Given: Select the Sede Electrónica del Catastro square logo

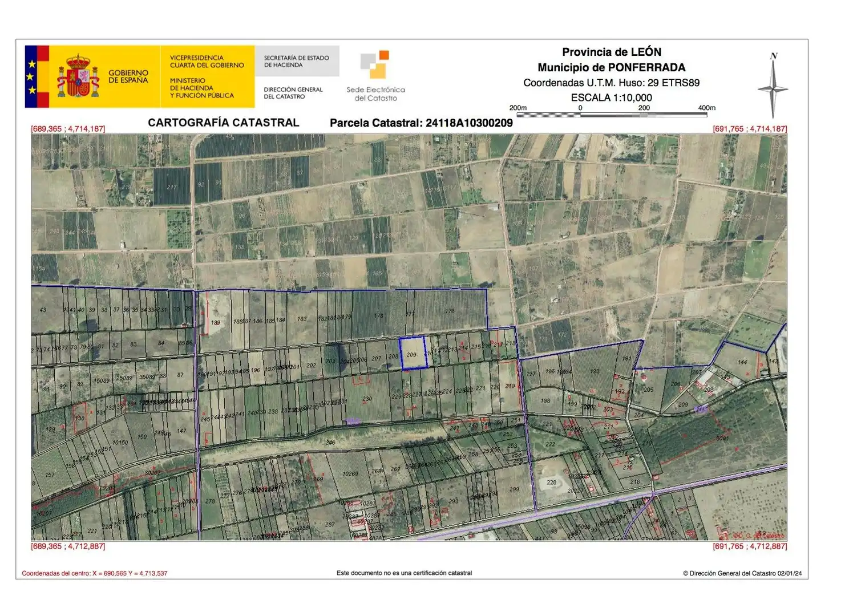Looking at the screenshot, I should tap(375, 64).
